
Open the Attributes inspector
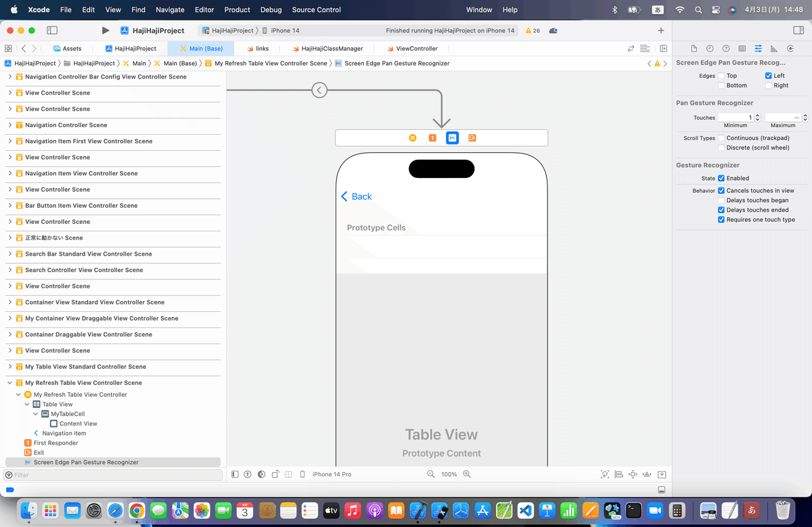(x=758, y=49)
